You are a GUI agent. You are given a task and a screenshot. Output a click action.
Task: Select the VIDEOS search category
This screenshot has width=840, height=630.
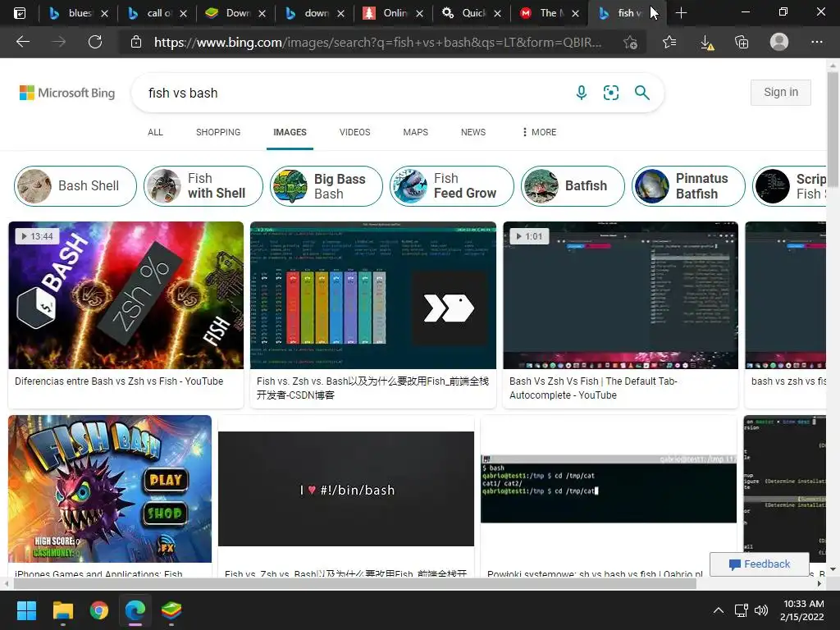tap(354, 132)
